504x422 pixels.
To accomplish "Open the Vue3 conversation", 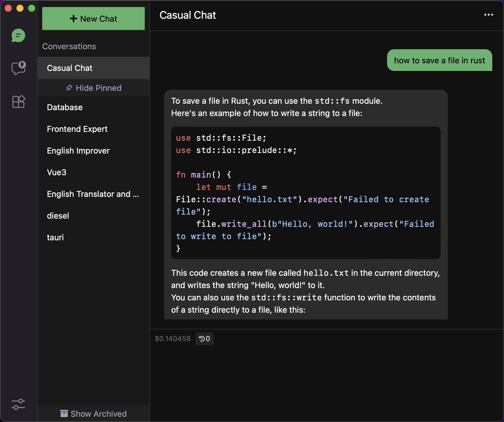I will tap(93, 172).
